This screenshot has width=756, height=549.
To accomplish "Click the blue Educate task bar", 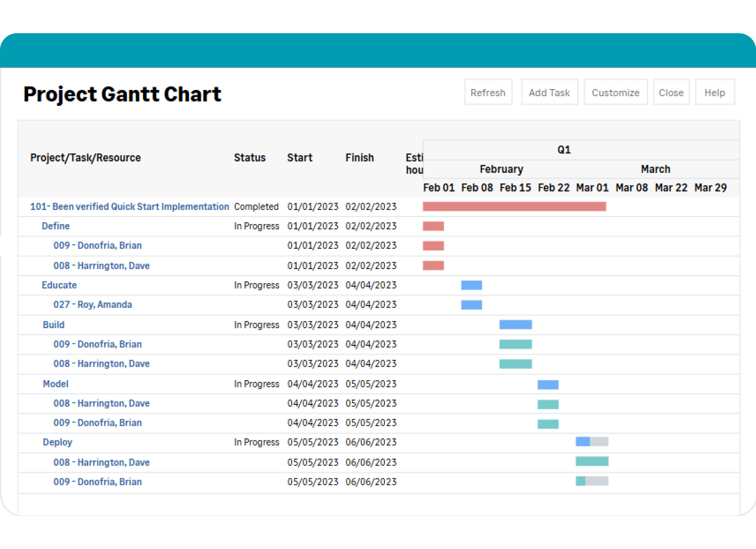I will coord(471,285).
